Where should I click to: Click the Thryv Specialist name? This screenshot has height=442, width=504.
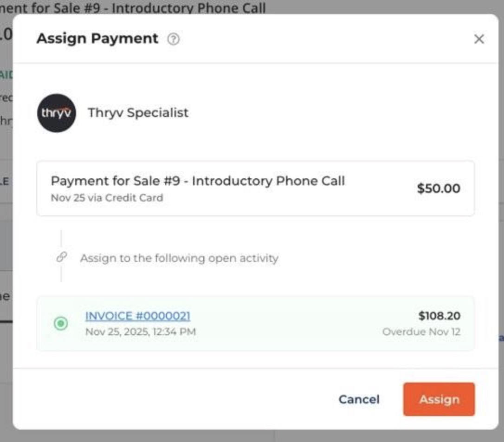coord(138,113)
